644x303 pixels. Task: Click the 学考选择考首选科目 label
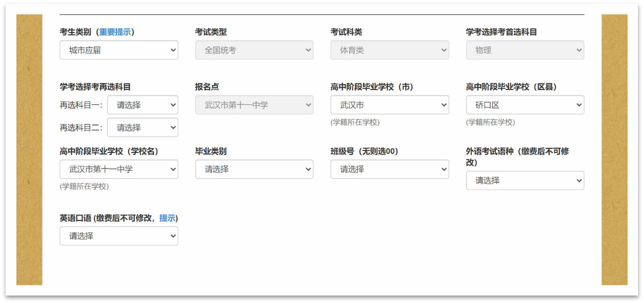pos(501,32)
